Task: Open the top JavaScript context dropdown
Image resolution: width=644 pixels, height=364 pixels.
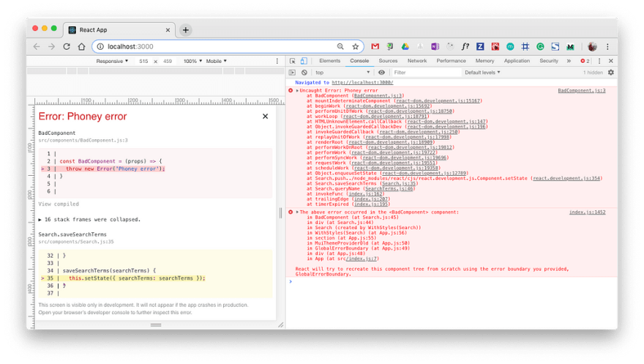Action: (x=342, y=73)
